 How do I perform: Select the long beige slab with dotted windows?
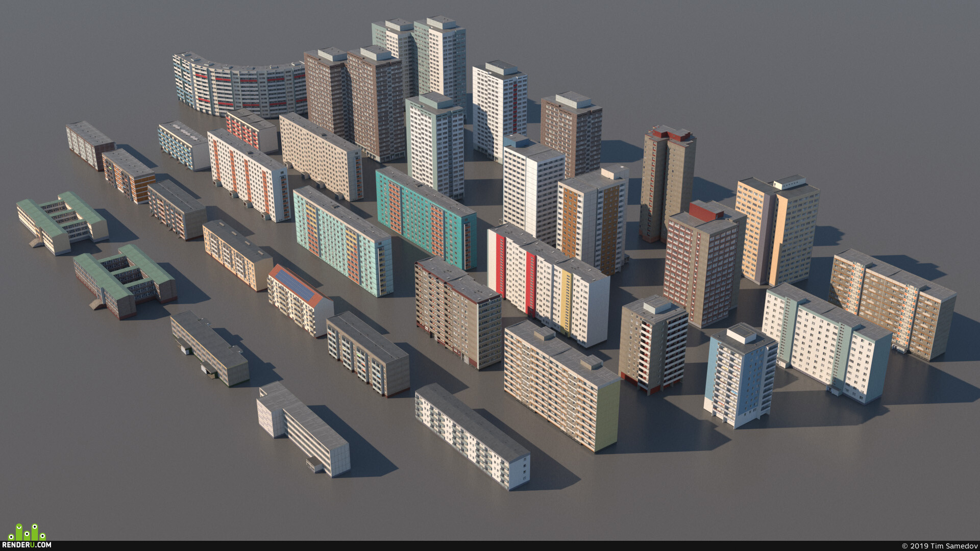click(x=321, y=156)
